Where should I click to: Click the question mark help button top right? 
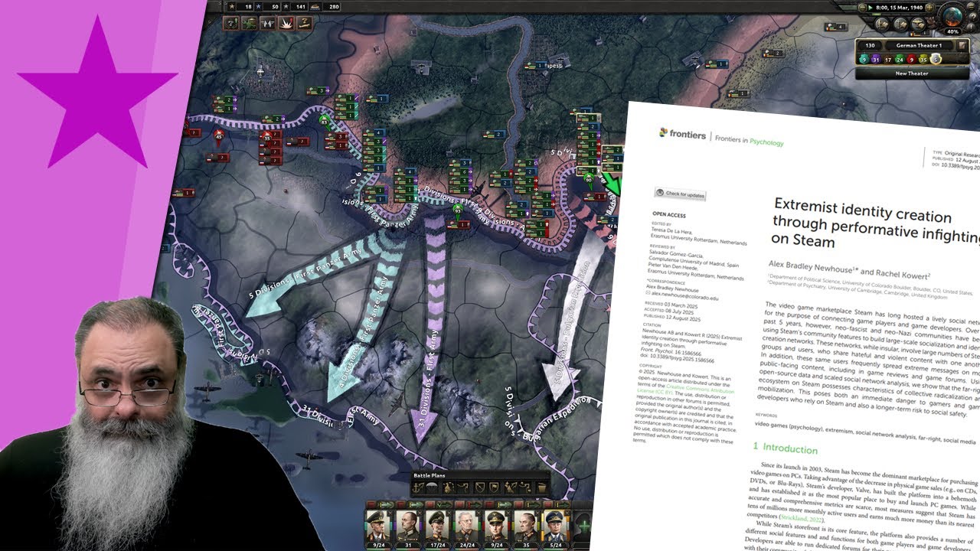[x=973, y=17]
